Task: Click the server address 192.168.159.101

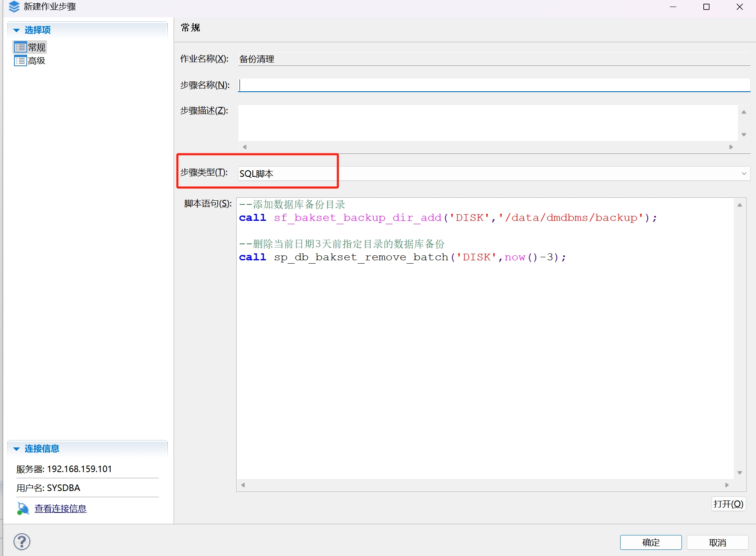Action: click(x=79, y=469)
